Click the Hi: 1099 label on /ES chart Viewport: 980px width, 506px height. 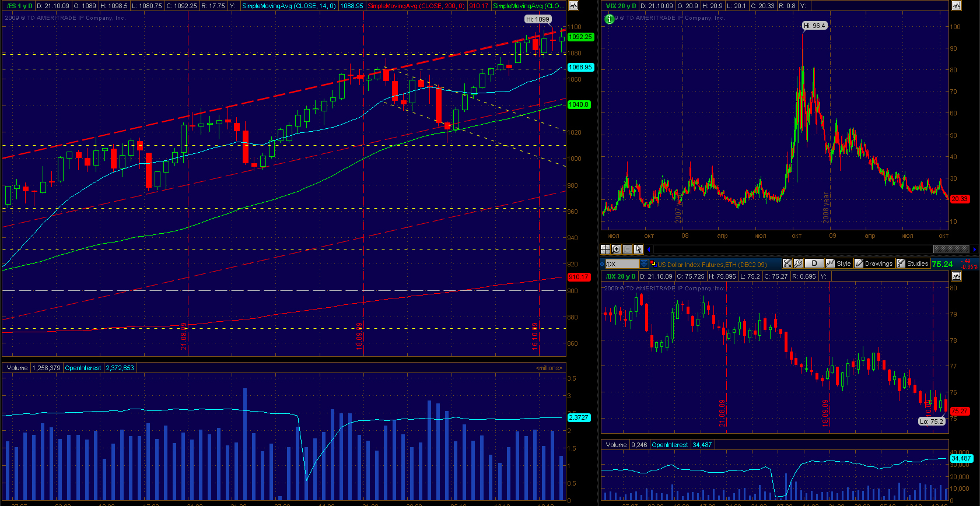pos(538,19)
